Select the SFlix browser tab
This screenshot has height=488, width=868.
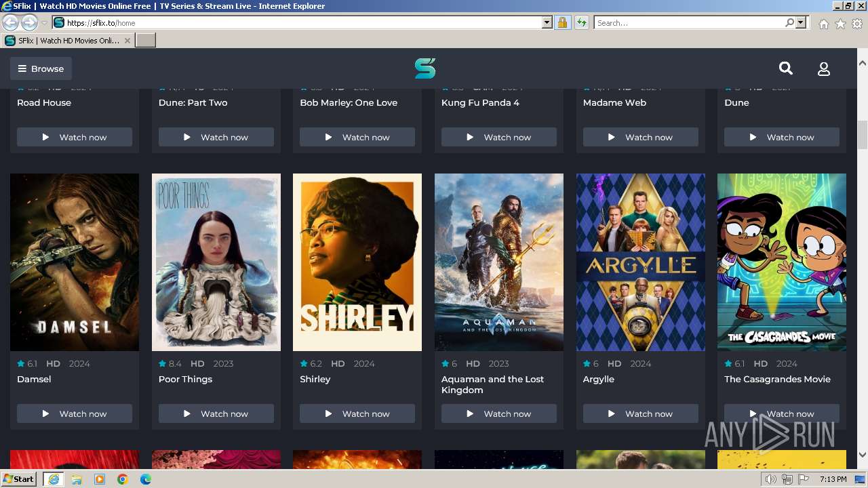coord(68,40)
